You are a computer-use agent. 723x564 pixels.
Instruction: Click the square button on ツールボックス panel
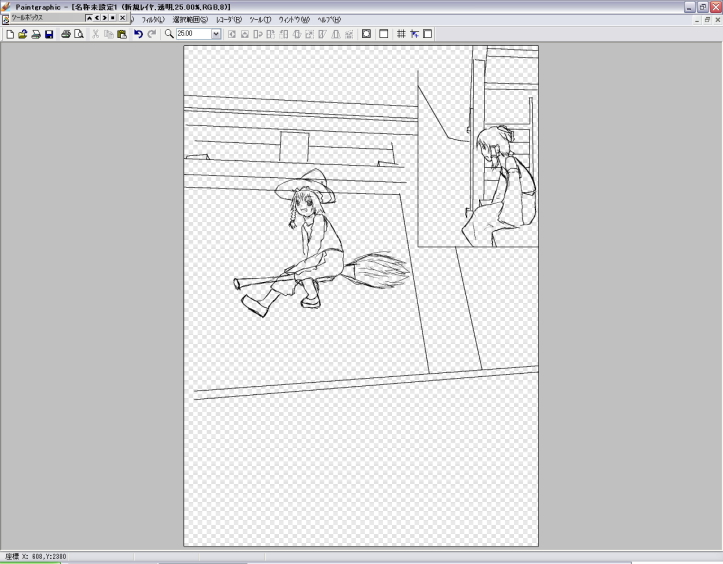pyautogui.click(x=113, y=18)
